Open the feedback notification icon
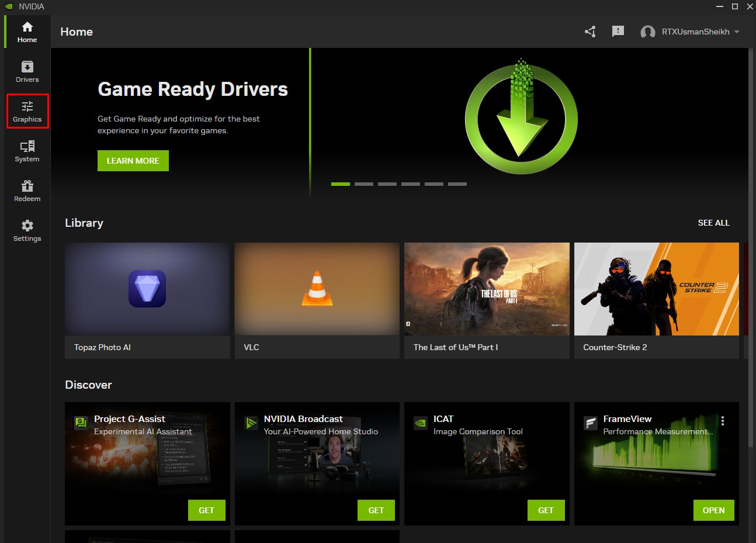Image resolution: width=756 pixels, height=543 pixels. click(x=618, y=32)
